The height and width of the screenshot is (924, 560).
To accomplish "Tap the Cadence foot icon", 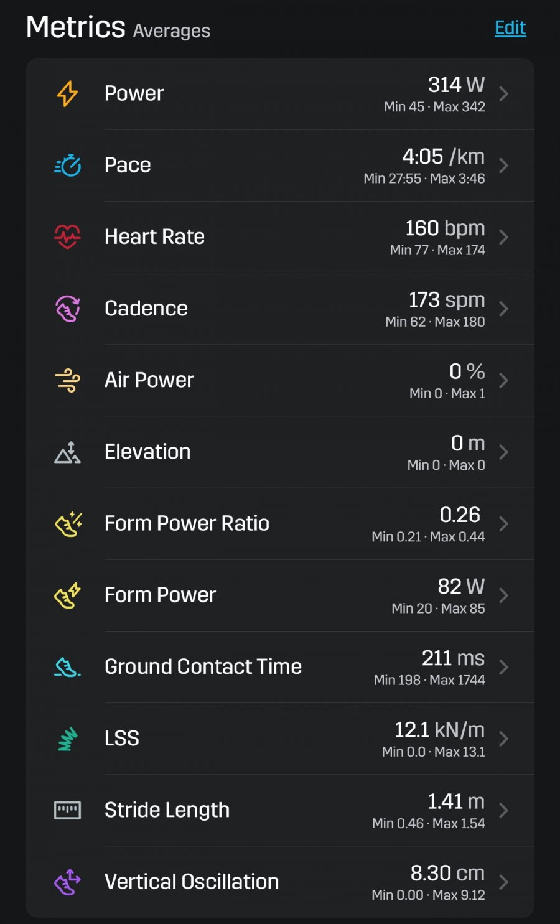I will coord(67,309).
